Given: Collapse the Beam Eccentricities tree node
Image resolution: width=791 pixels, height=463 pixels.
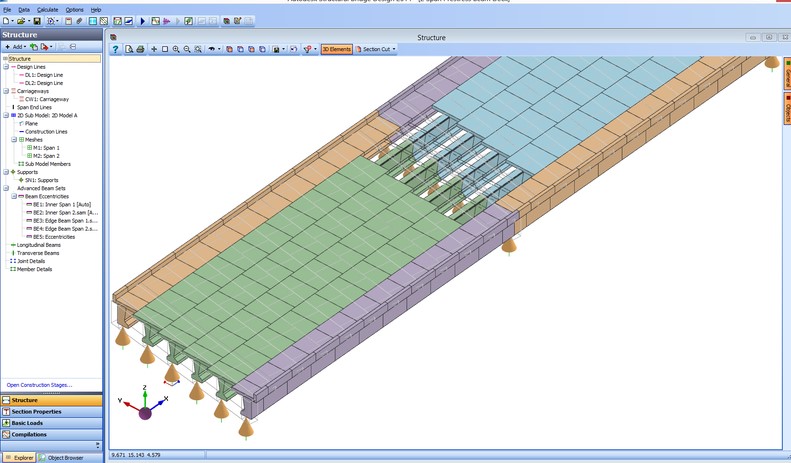Looking at the screenshot, I should tap(14, 196).
